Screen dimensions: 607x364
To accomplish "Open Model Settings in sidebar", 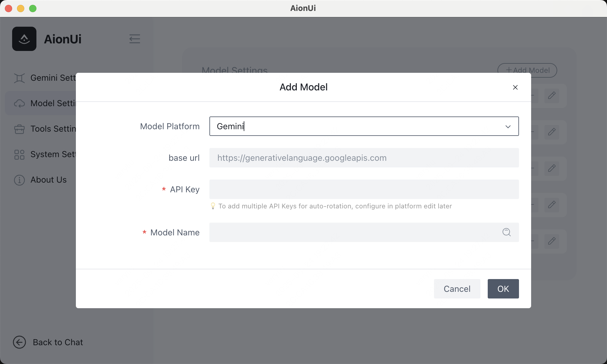I will point(41,103).
